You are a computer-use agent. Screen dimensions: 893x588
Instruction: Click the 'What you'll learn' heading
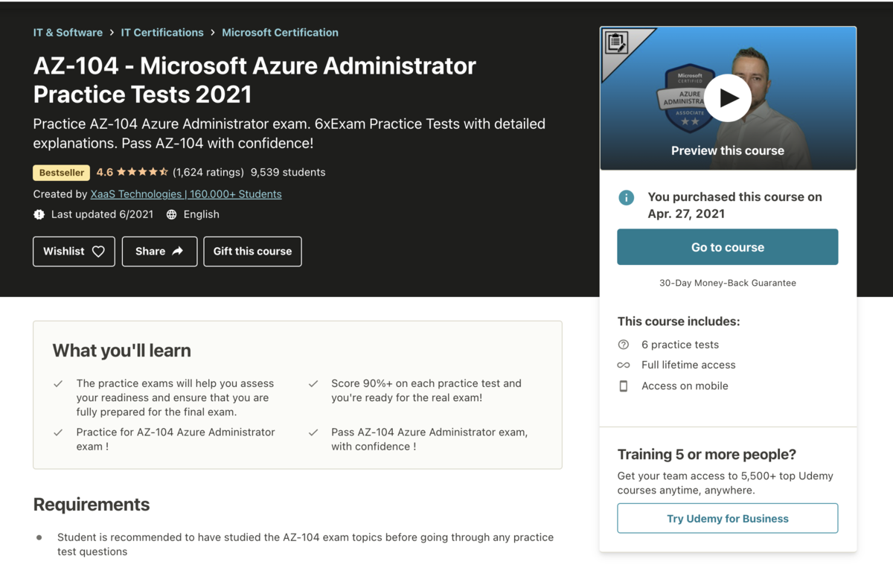(122, 351)
